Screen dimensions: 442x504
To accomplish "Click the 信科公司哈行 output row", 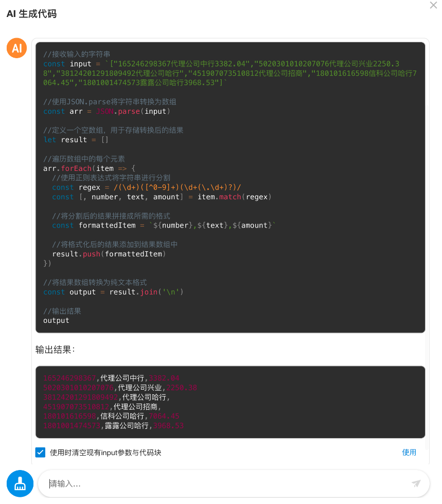I will tap(111, 416).
